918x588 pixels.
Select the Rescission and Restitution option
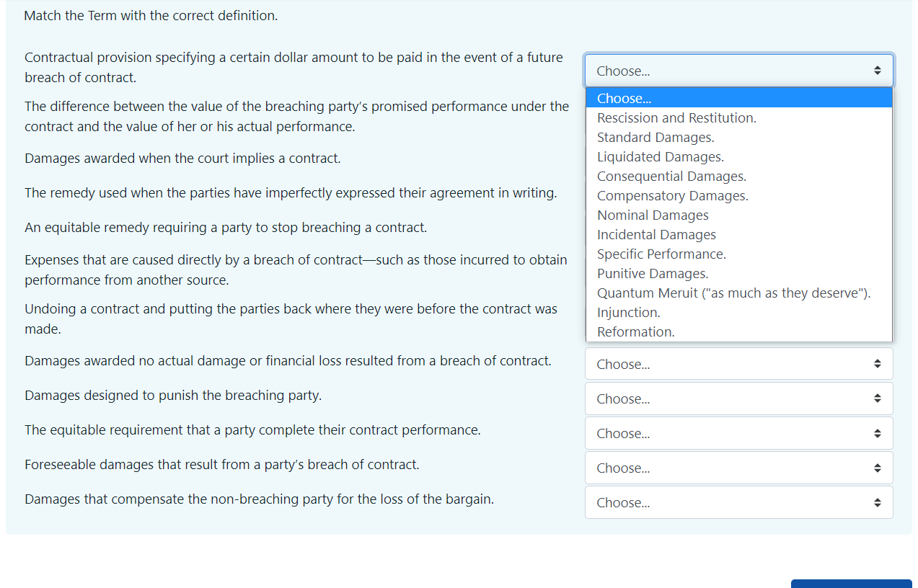(676, 118)
